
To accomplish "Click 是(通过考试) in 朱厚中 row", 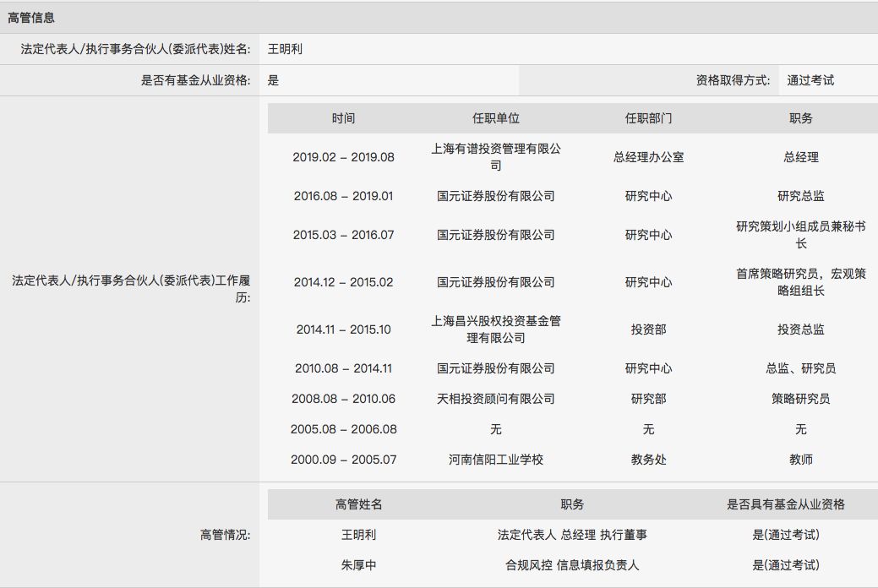I will [x=786, y=565].
